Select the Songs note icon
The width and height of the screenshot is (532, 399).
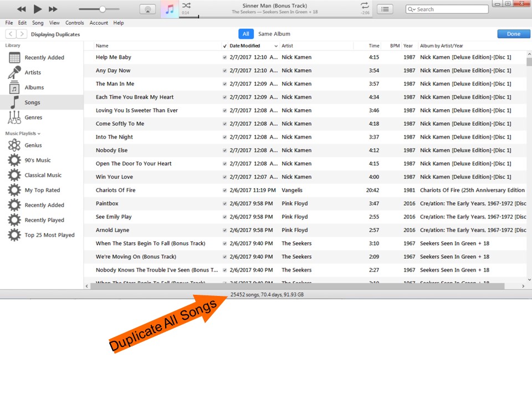14,102
